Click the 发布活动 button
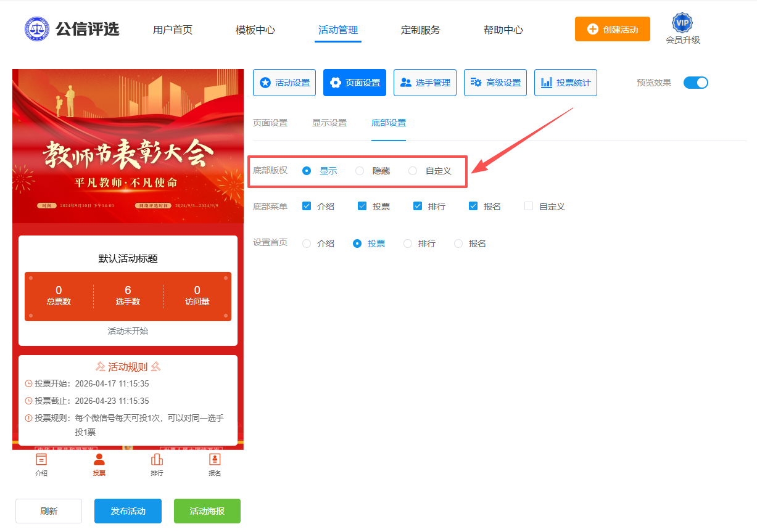The height and width of the screenshot is (532, 757). pyautogui.click(x=128, y=511)
